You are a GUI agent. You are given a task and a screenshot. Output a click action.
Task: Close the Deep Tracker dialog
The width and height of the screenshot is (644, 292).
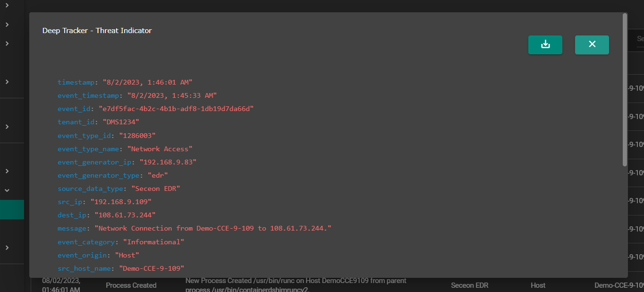click(592, 44)
